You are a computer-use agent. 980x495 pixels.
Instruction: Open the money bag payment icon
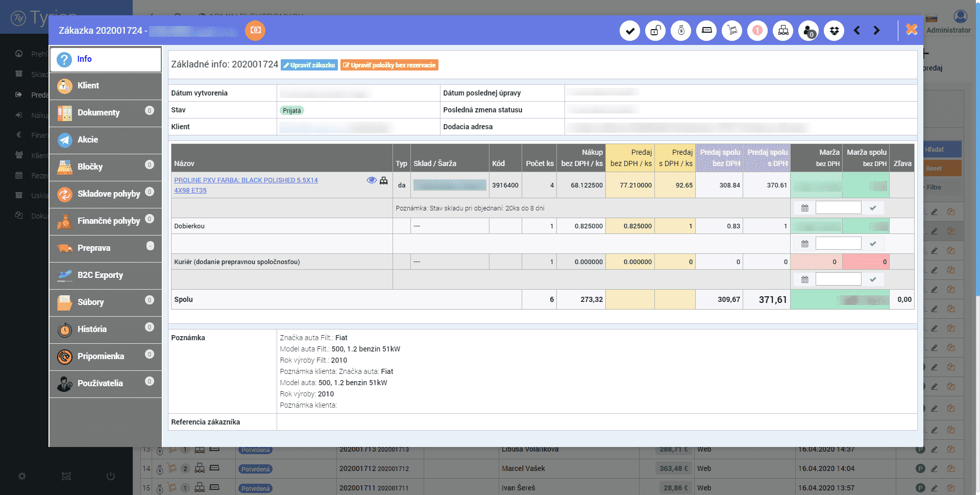tap(681, 31)
